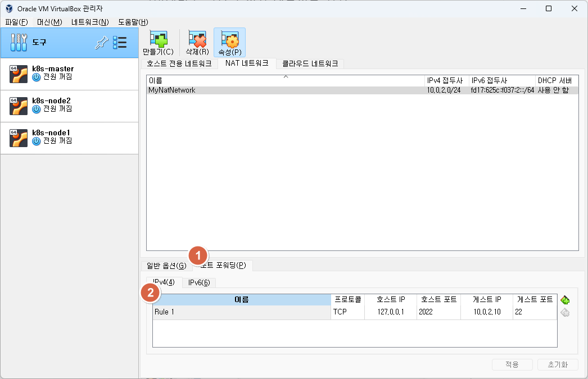588x379 pixels.
Task: Select the IPv6(6) rules tab
Action: [199, 282]
